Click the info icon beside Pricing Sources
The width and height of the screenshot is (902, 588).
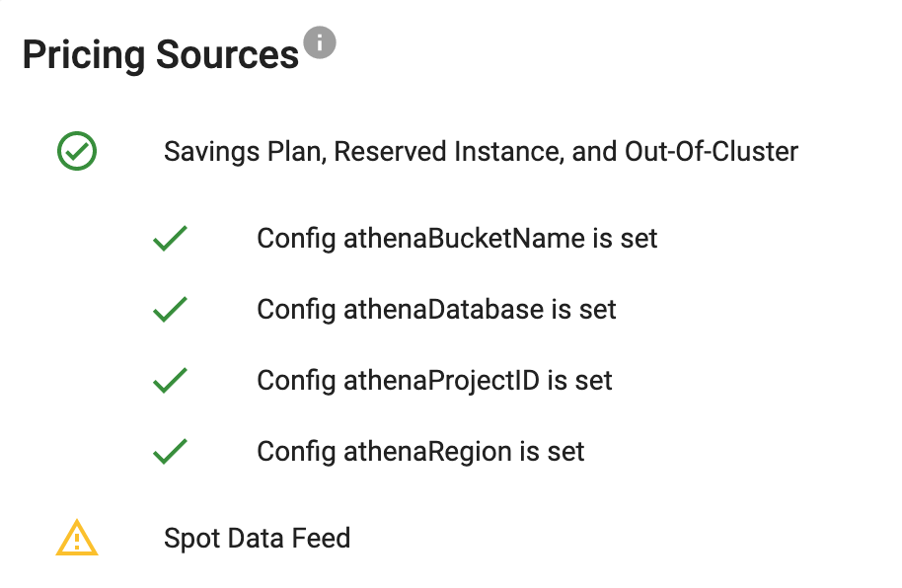[320, 43]
